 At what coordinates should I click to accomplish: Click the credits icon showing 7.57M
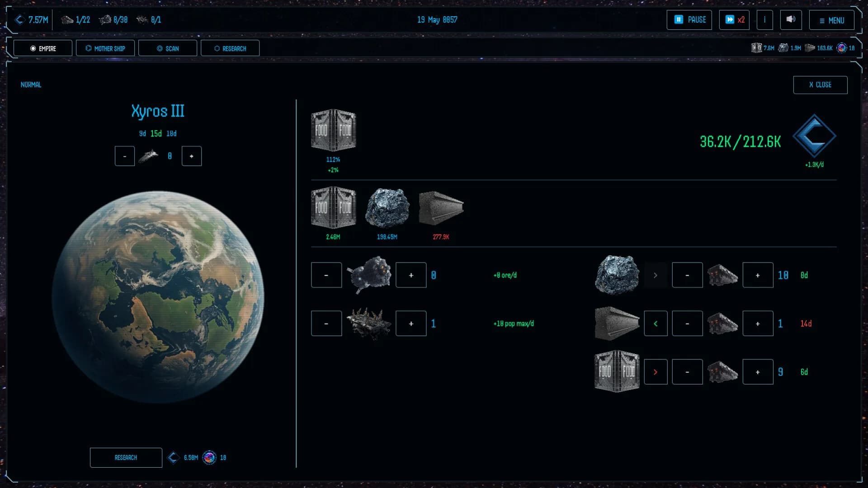[20, 20]
